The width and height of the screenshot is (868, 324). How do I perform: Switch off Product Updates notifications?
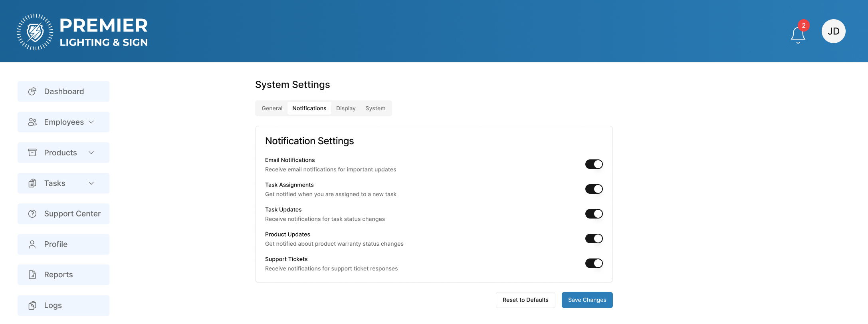pos(594,239)
